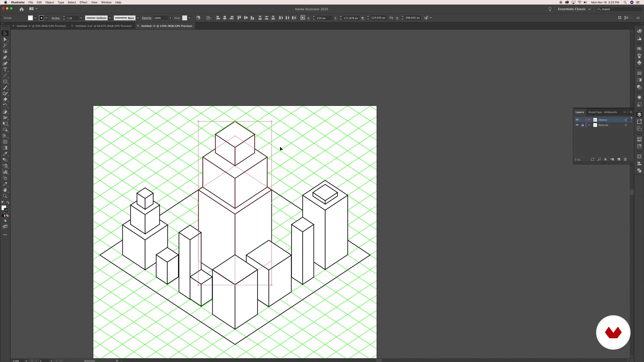Open the Object menu
The image size is (644, 362).
(50, 2)
